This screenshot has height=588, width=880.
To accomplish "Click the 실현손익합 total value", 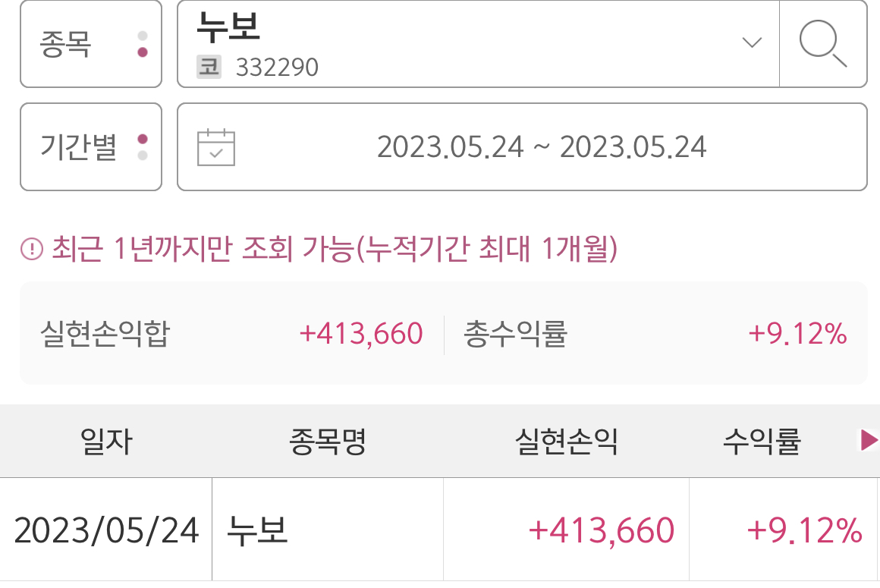I will click(360, 334).
